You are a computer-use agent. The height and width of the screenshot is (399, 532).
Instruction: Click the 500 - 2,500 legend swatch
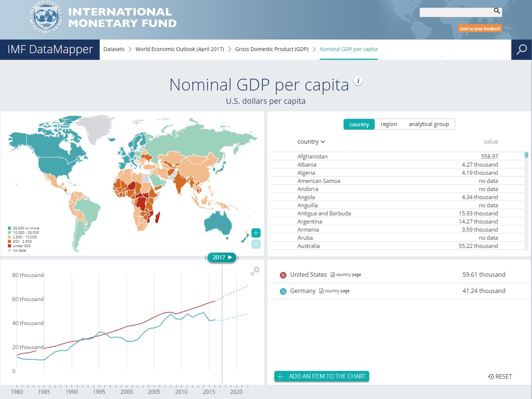tap(9, 242)
